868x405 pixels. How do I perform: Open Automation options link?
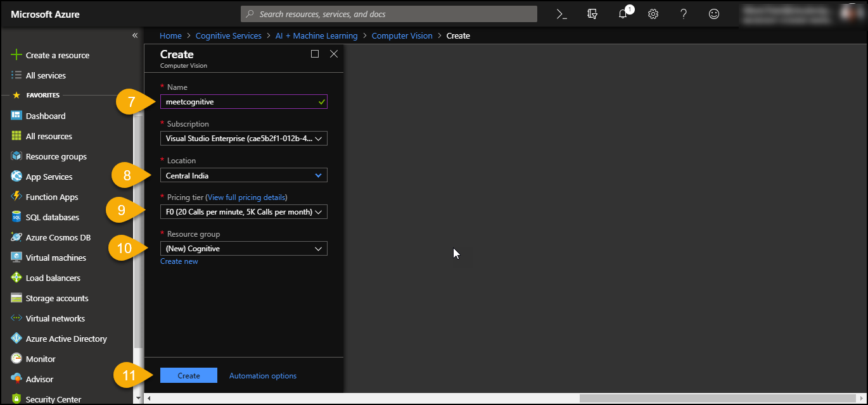[263, 376]
